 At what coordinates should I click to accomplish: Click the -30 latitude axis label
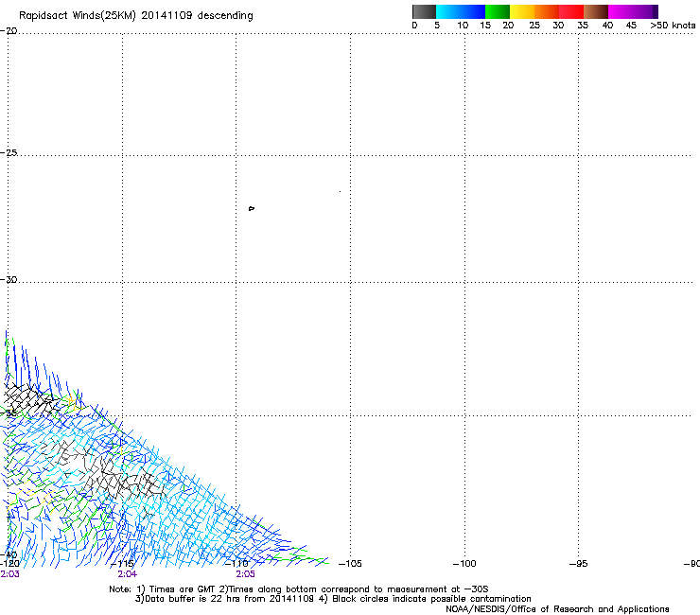pyautogui.click(x=9, y=279)
